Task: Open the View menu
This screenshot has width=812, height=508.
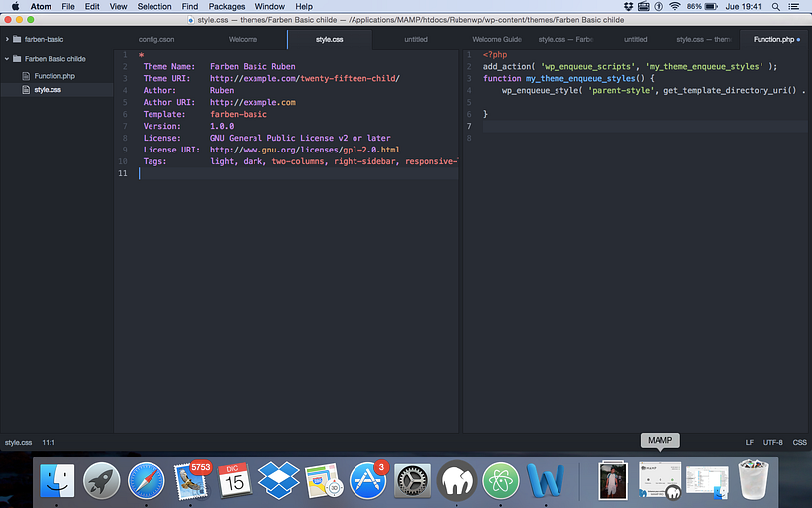Action: click(x=118, y=6)
